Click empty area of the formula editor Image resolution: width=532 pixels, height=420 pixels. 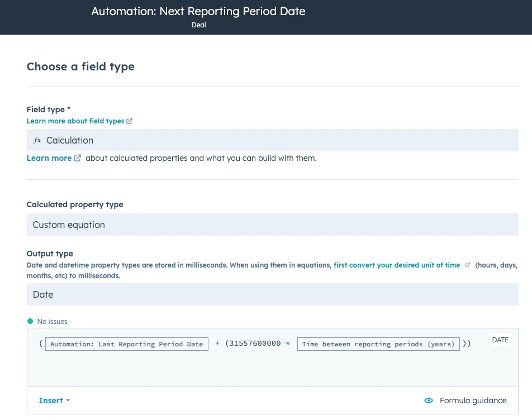click(273, 370)
